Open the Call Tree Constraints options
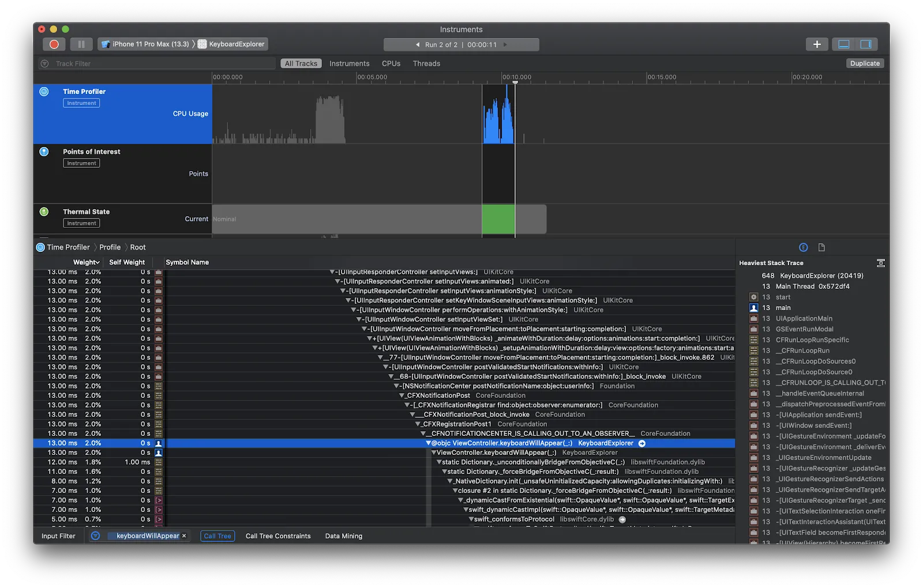 click(x=278, y=536)
